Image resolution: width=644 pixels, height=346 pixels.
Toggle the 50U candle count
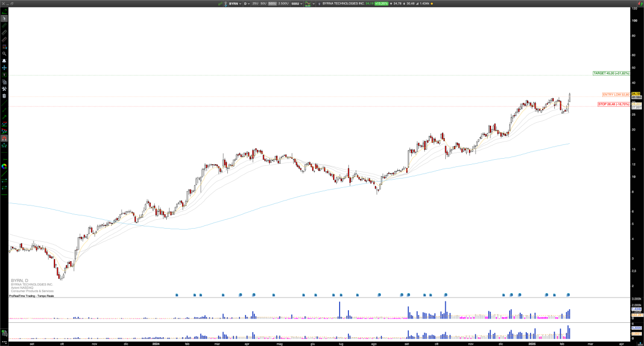point(264,4)
